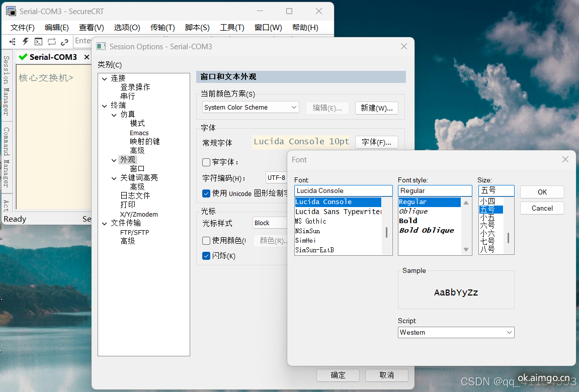
Task: Click the Disconnect chain-link toolbar icon
Action: point(64,42)
